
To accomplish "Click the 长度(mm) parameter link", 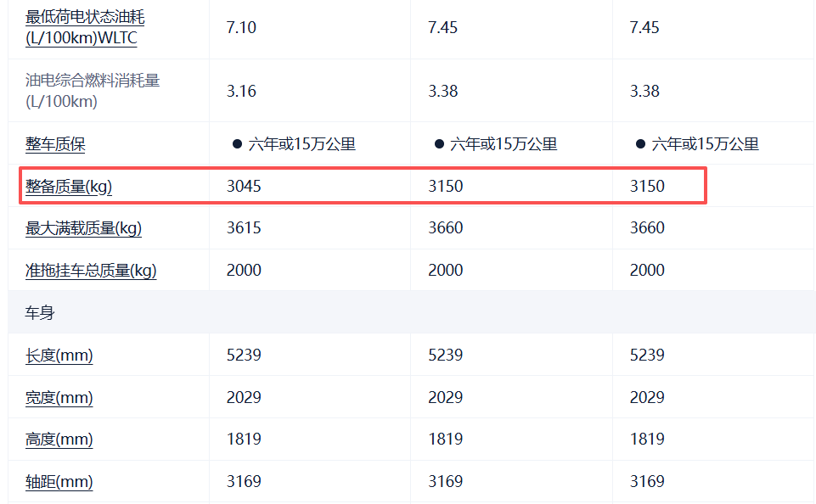I will click(59, 356).
